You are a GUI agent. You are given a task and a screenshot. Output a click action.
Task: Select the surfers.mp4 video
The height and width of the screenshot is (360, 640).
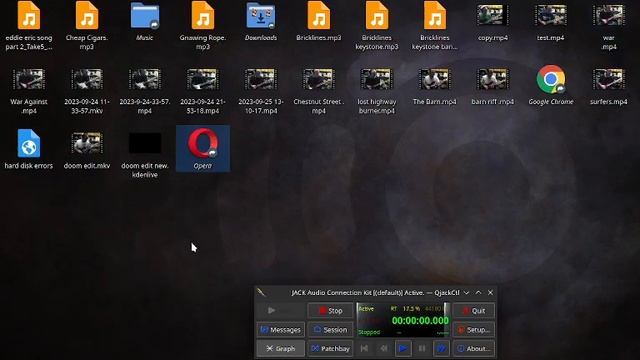pos(609,87)
